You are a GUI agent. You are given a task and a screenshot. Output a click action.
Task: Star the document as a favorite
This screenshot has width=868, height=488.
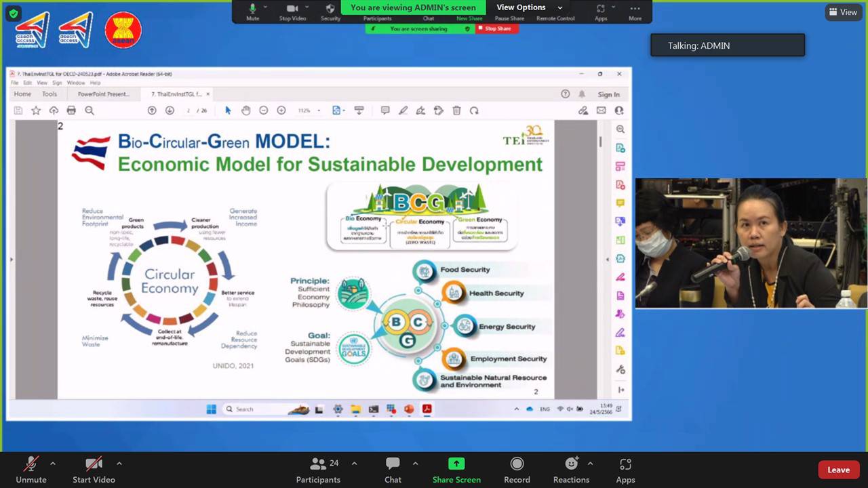coord(36,110)
